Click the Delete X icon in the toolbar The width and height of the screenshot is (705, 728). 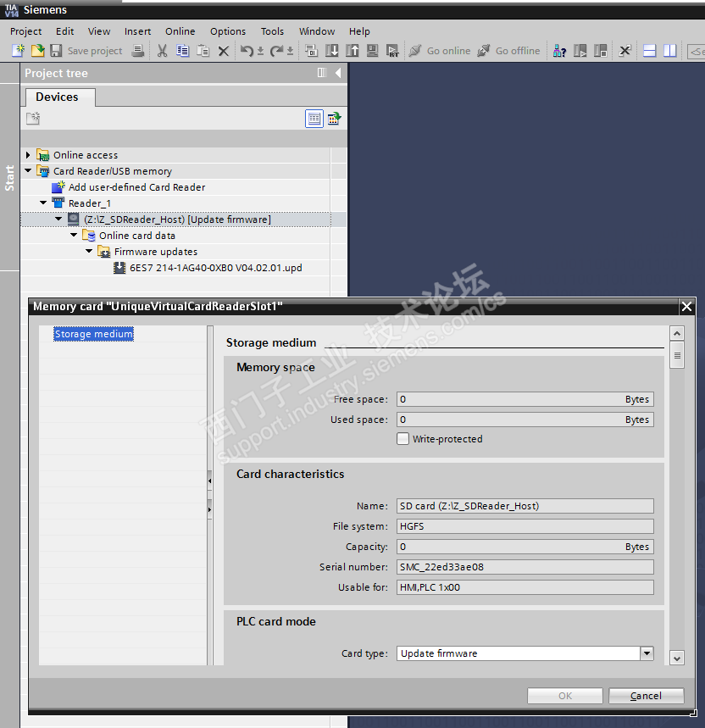[223, 51]
